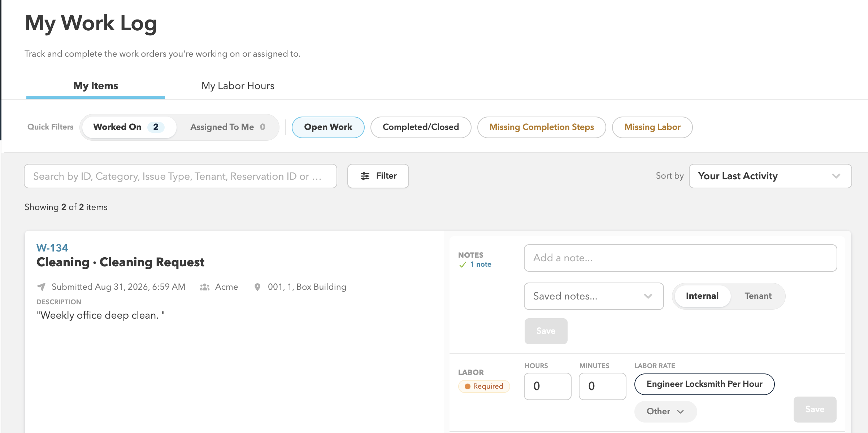Image resolution: width=868 pixels, height=433 pixels.
Task: Click the Weekly office deep clean description
Action: tap(101, 315)
